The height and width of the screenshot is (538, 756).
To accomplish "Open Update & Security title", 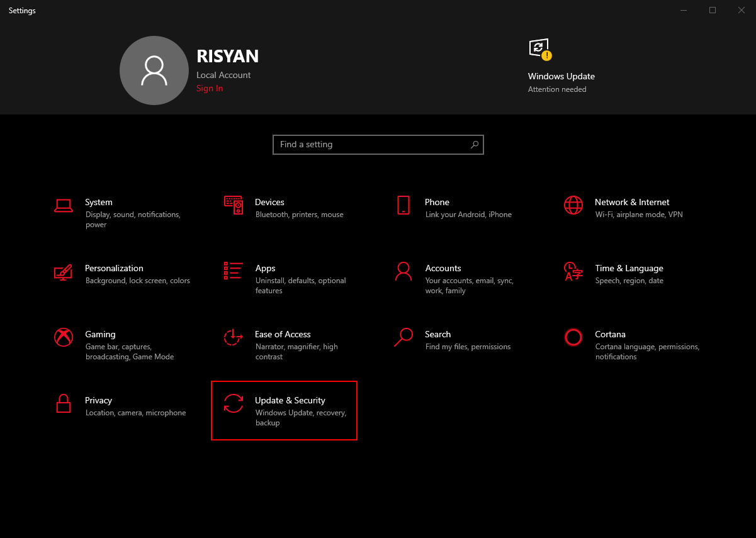I will click(x=290, y=400).
